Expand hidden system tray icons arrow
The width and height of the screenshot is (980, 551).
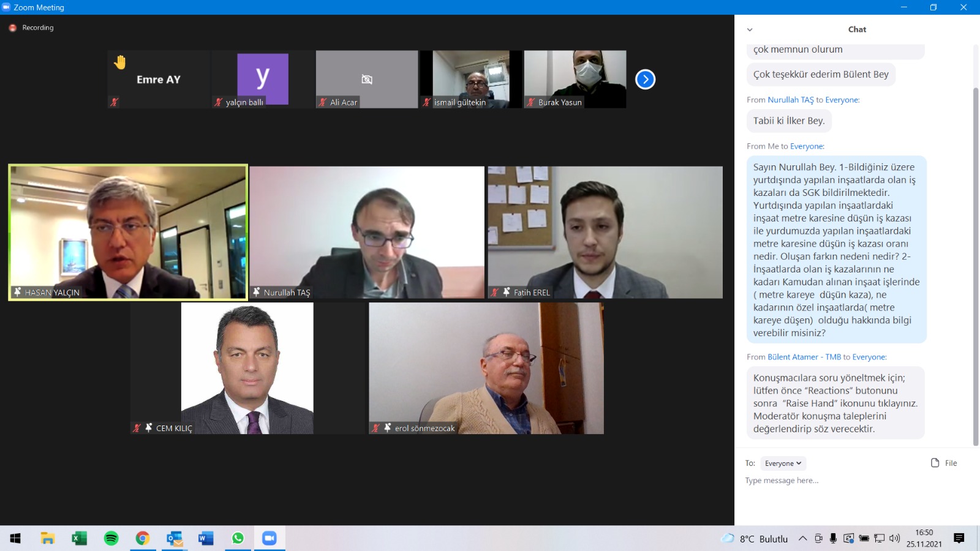coord(802,539)
